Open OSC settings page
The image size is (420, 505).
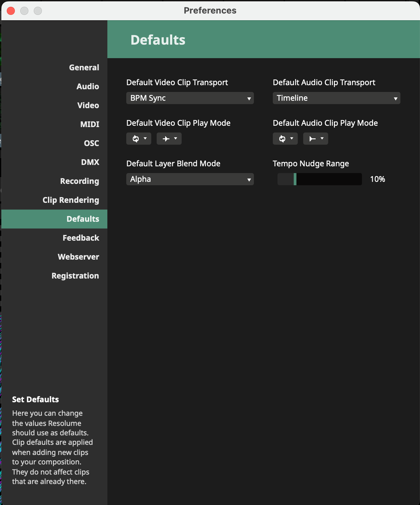pos(91,143)
